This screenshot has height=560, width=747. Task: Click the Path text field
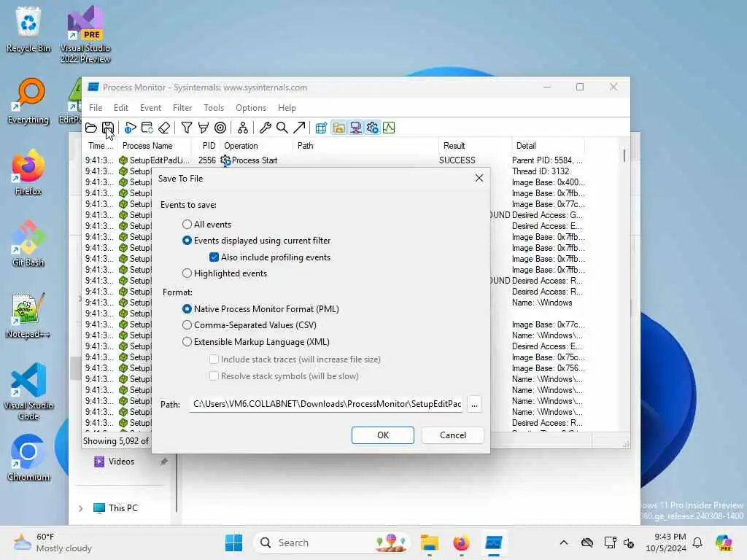point(326,404)
